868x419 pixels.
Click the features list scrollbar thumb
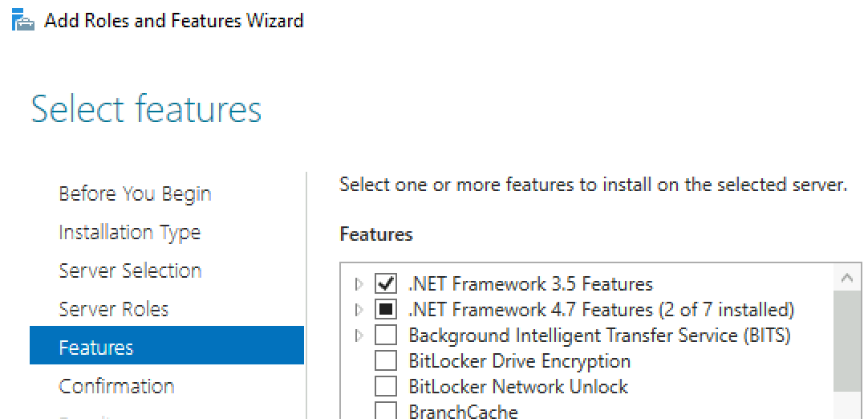(x=847, y=341)
